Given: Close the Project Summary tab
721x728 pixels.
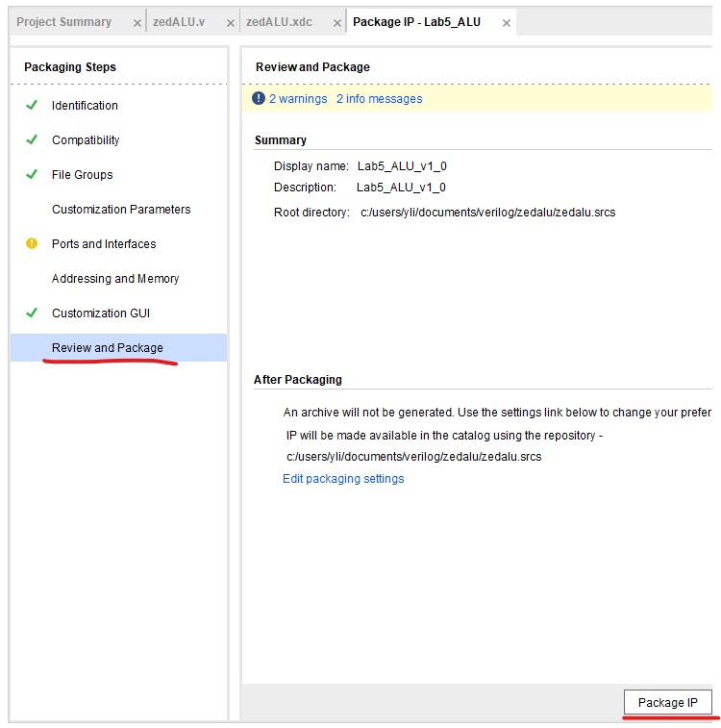Looking at the screenshot, I should point(137,23).
